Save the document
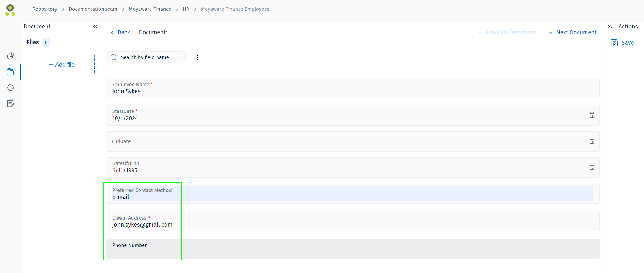644x273 pixels. pyautogui.click(x=622, y=43)
